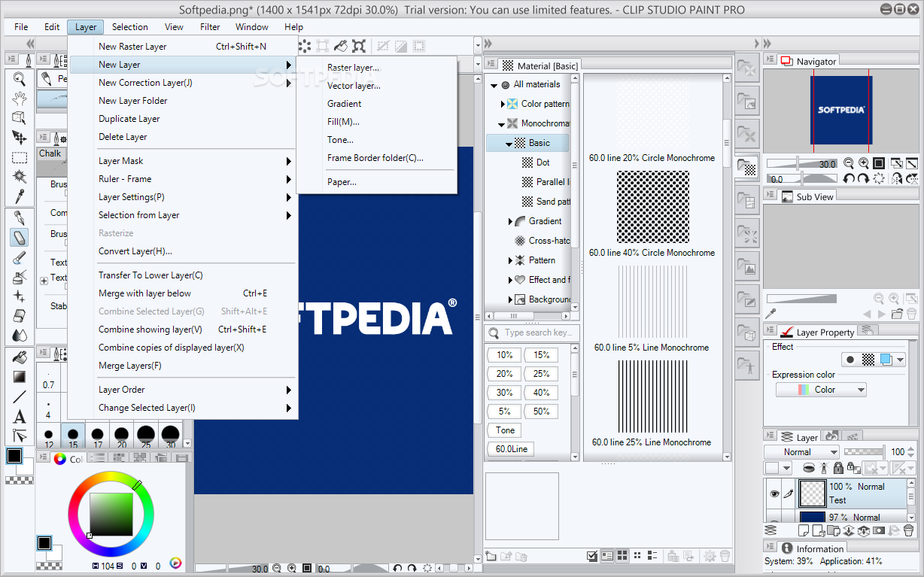
Task: Open Expression color dropdown
Action: [x=821, y=390]
